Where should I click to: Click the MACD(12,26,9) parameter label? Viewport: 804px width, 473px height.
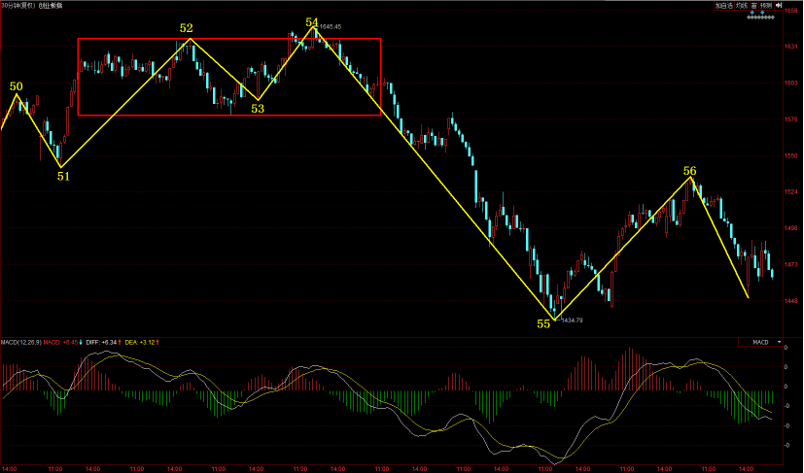click(x=22, y=343)
